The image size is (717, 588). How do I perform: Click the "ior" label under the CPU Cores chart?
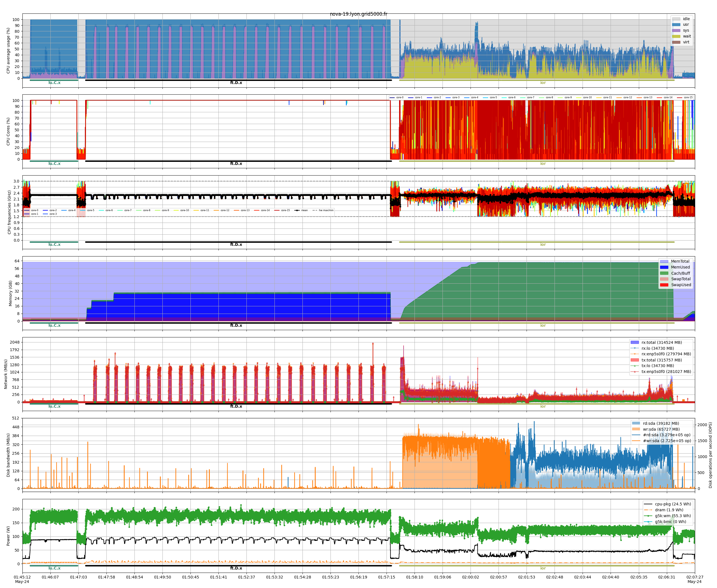(543, 164)
